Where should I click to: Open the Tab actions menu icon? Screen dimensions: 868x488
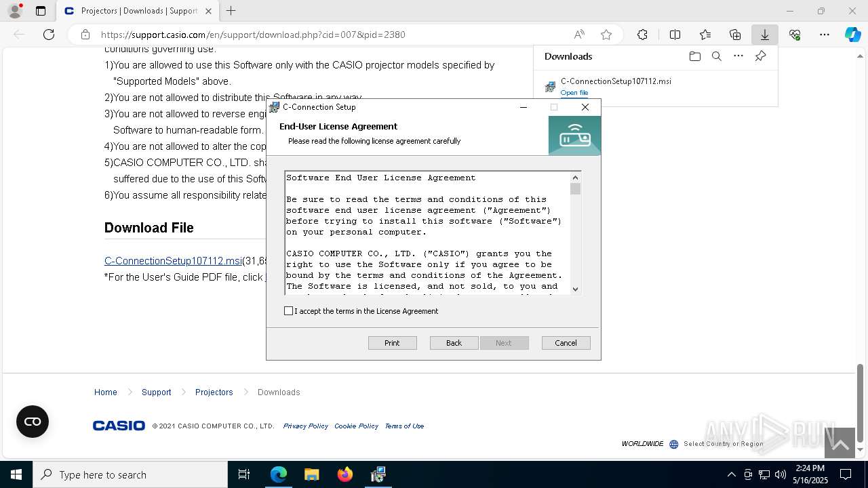tap(41, 11)
